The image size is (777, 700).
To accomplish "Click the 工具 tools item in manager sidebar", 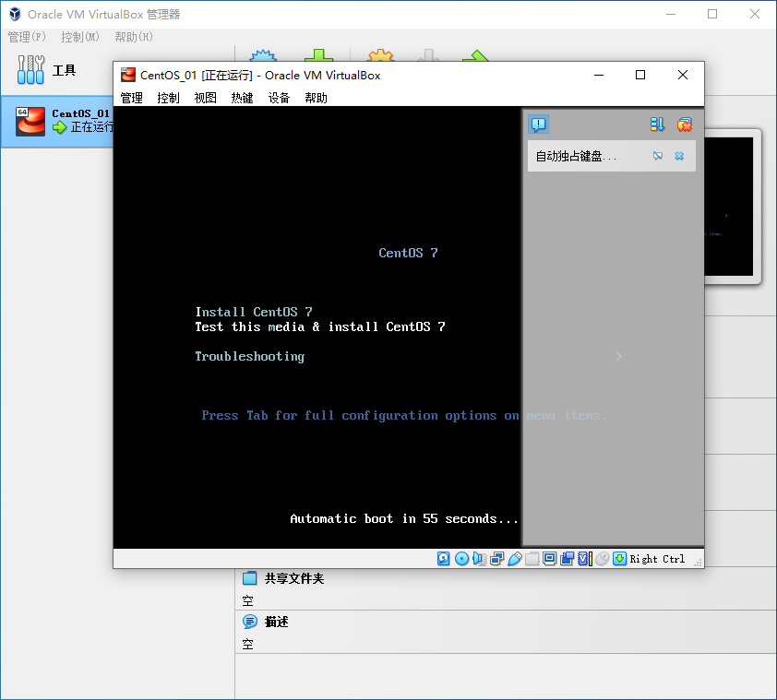I will [56, 70].
